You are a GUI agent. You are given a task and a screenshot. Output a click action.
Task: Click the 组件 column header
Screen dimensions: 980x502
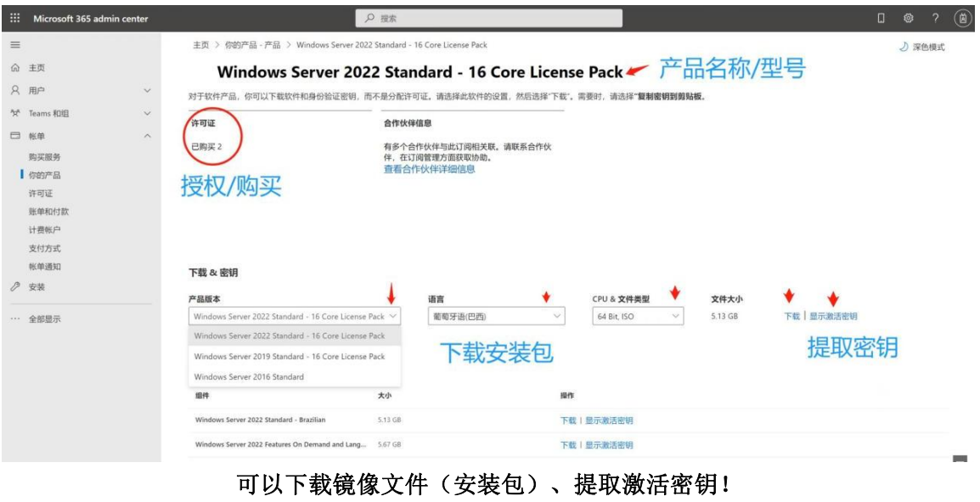click(x=202, y=396)
